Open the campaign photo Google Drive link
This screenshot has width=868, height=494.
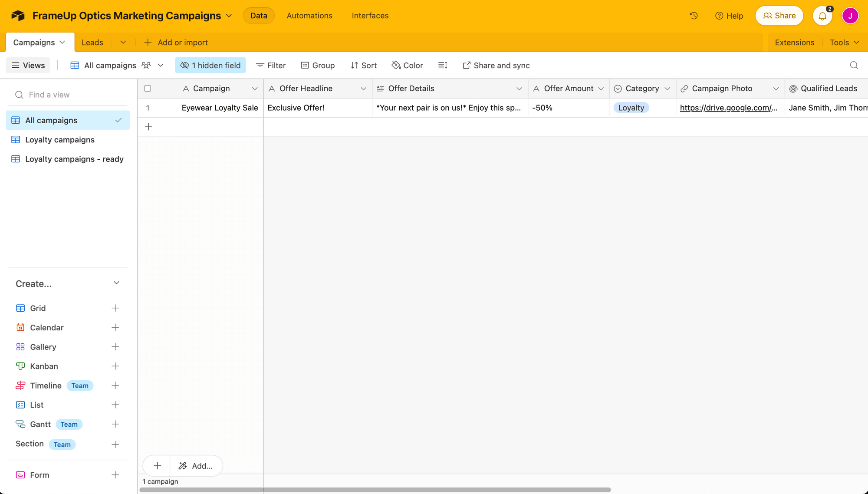728,108
